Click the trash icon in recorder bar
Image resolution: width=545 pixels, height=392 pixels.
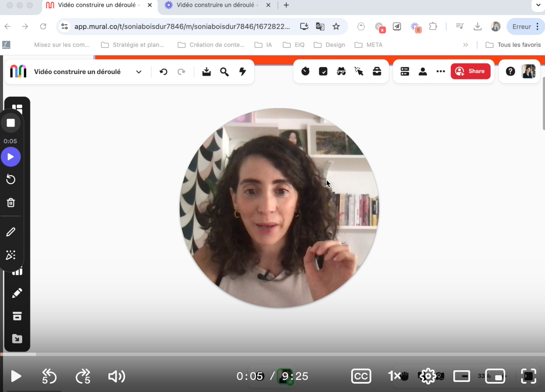[11, 203]
